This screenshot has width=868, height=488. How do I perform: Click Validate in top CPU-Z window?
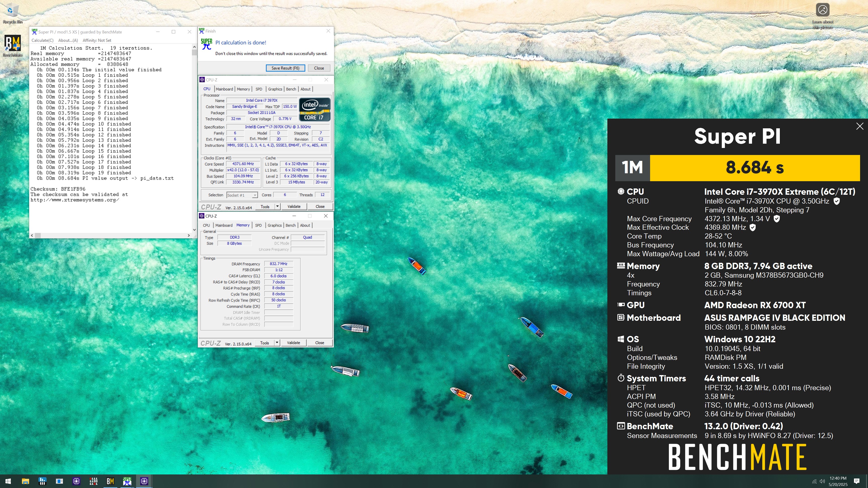pos(294,206)
